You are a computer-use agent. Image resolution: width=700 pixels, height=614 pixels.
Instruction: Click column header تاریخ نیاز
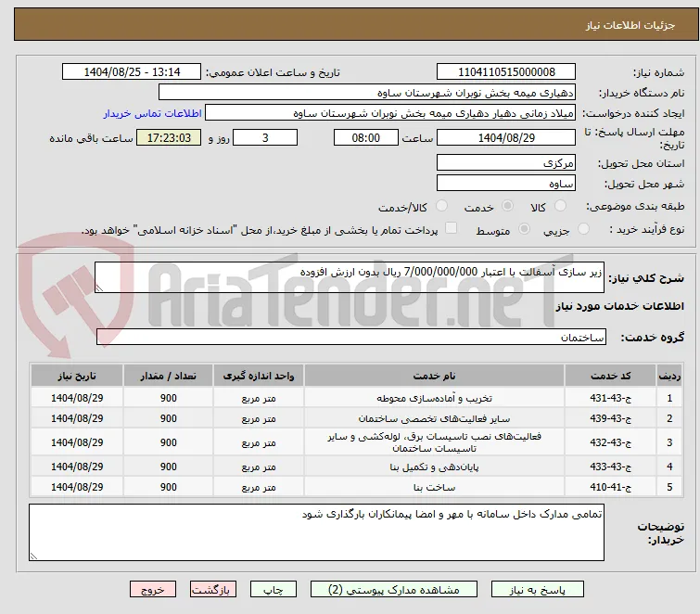pyautogui.click(x=77, y=376)
